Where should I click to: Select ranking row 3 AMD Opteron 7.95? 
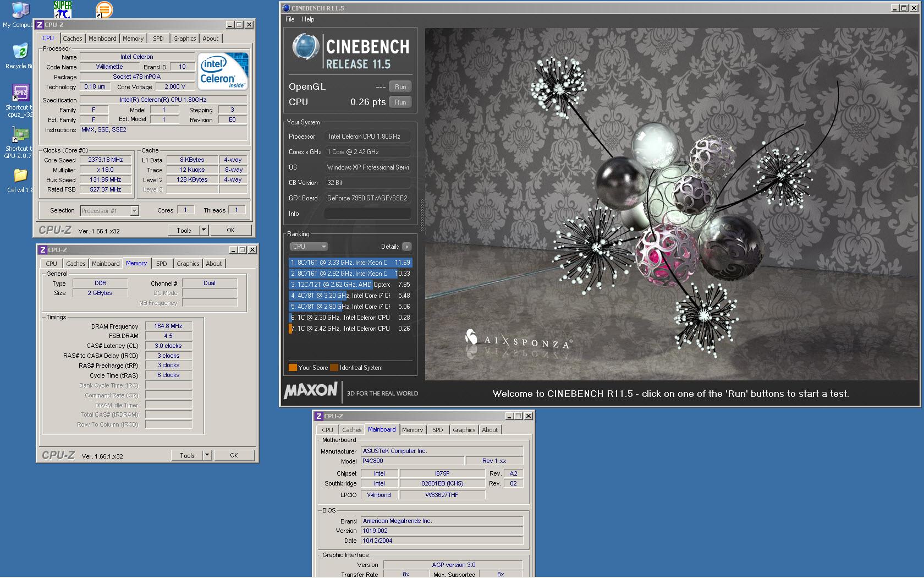(350, 285)
